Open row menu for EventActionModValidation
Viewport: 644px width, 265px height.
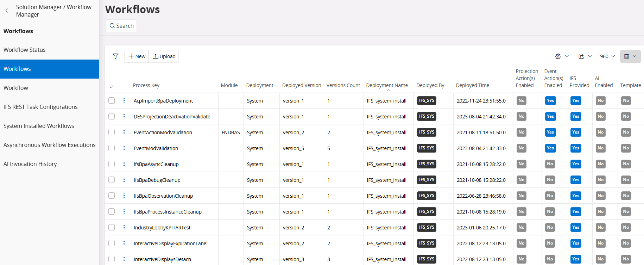(124, 132)
